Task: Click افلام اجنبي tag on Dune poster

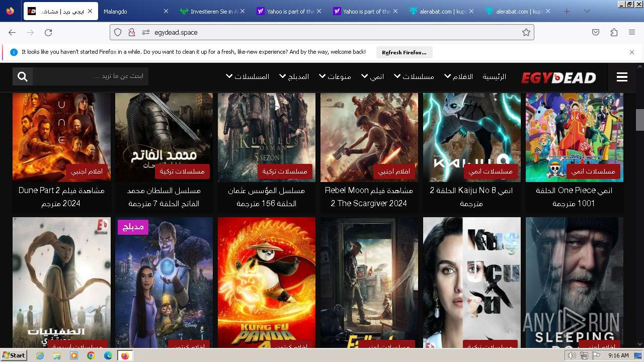Action: click(87, 172)
